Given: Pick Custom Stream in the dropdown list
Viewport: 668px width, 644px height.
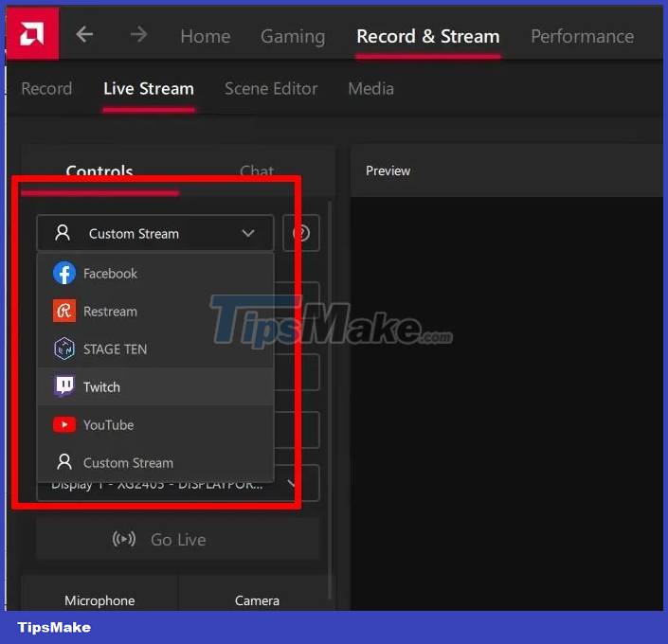Looking at the screenshot, I should tap(155, 462).
